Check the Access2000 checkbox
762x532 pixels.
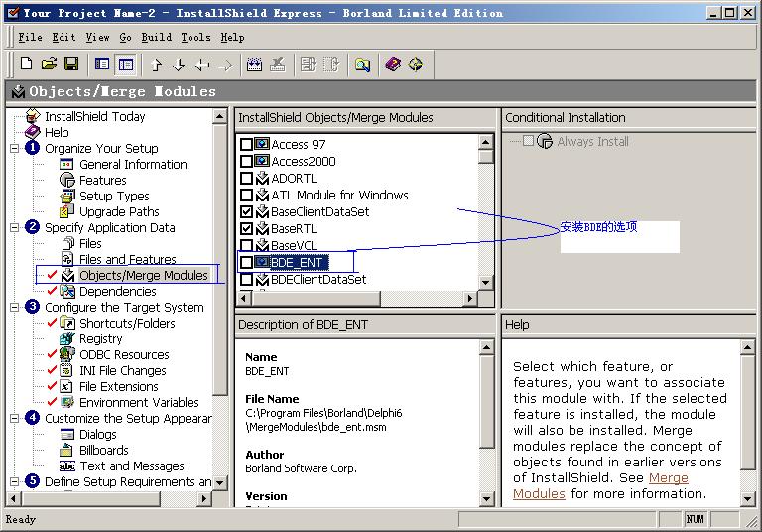tap(246, 161)
